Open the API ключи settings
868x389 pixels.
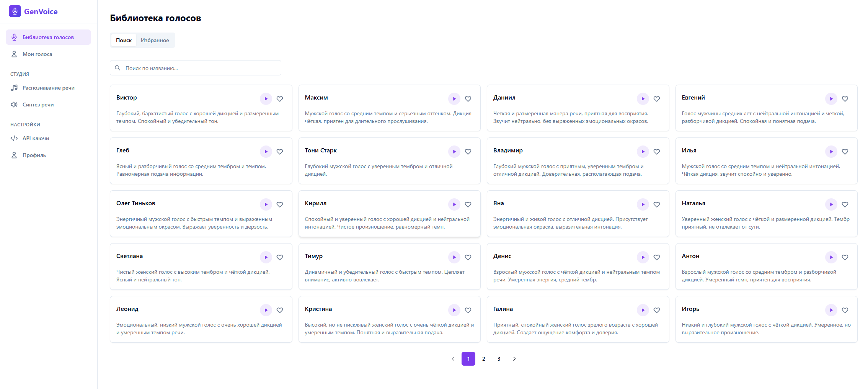(x=36, y=138)
